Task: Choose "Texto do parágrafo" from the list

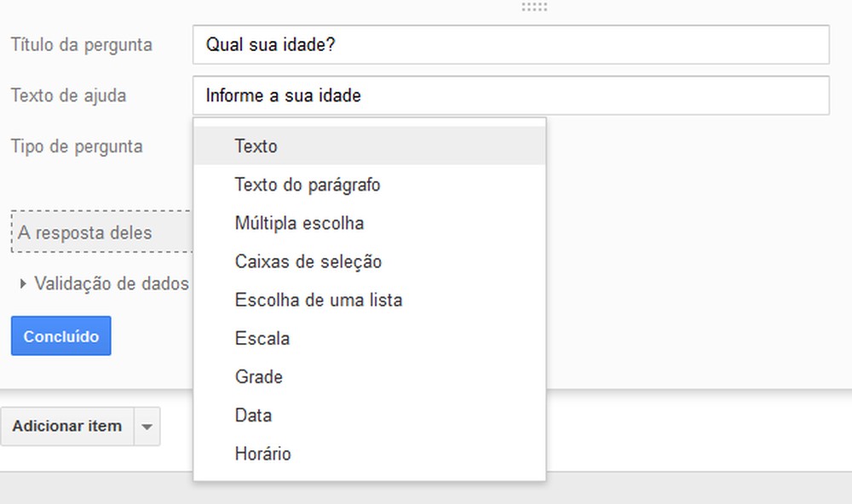Action: click(308, 185)
